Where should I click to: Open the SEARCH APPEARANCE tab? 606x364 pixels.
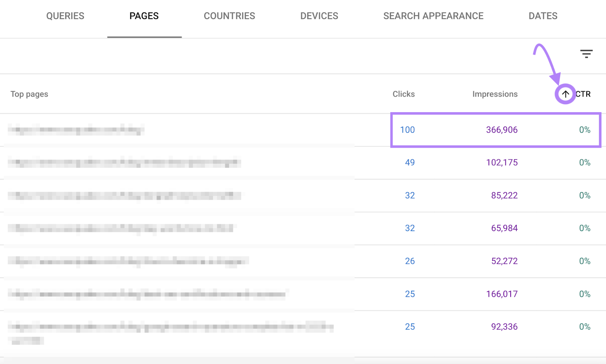coord(433,16)
